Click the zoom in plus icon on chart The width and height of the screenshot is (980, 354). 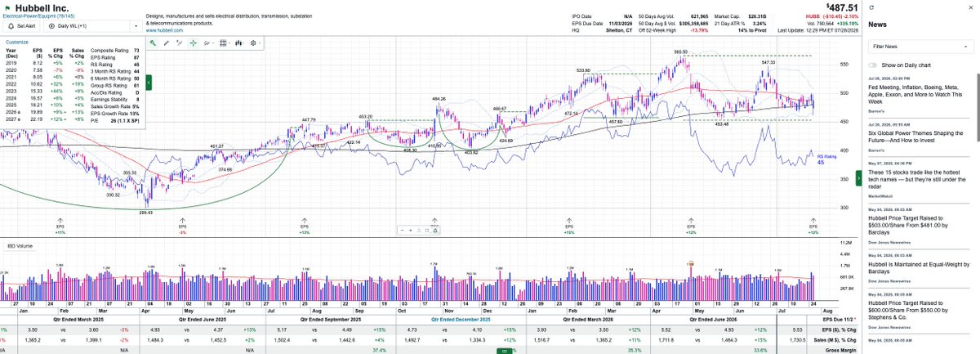411,231
